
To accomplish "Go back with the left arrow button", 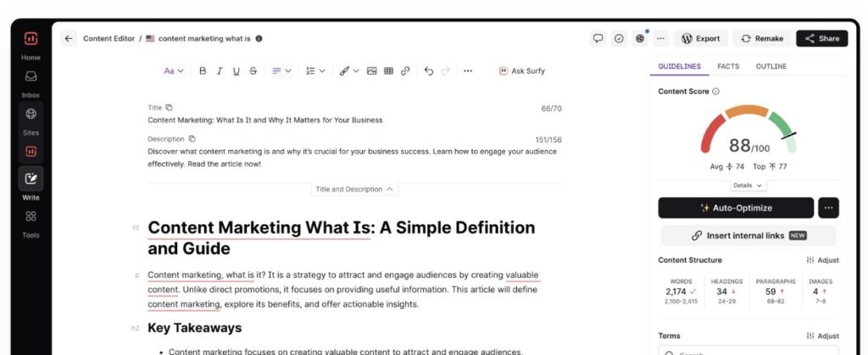I will pos(69,39).
